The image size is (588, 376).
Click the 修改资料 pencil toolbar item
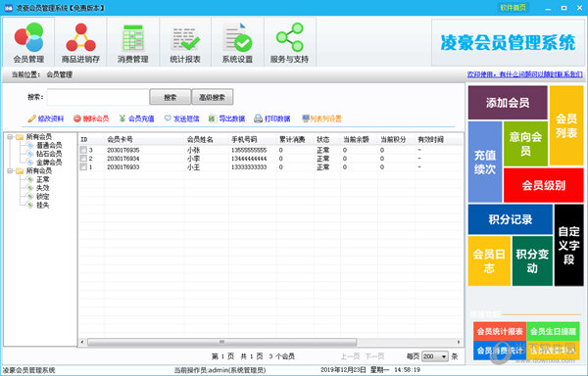coord(46,118)
